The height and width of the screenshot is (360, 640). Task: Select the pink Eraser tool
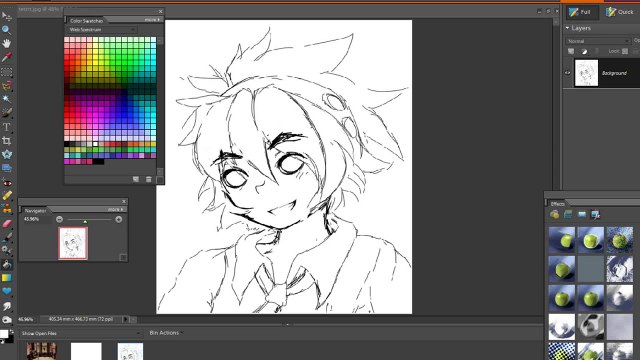pos(6,223)
